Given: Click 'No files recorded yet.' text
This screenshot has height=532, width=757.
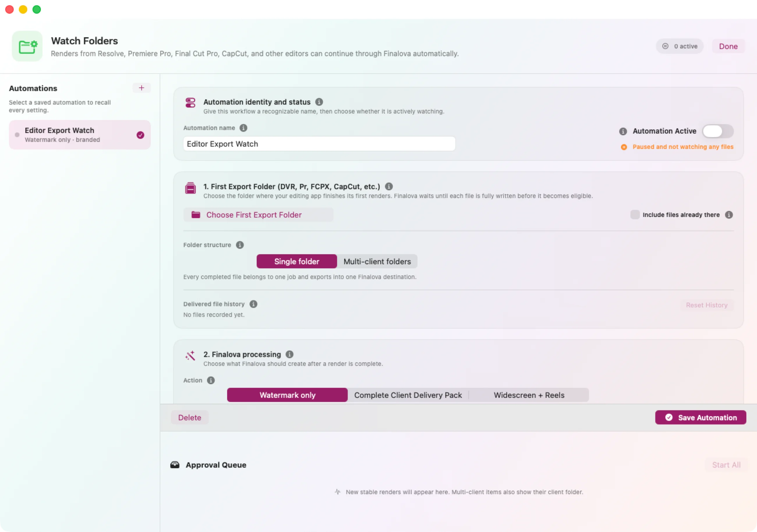Looking at the screenshot, I should 214,315.
